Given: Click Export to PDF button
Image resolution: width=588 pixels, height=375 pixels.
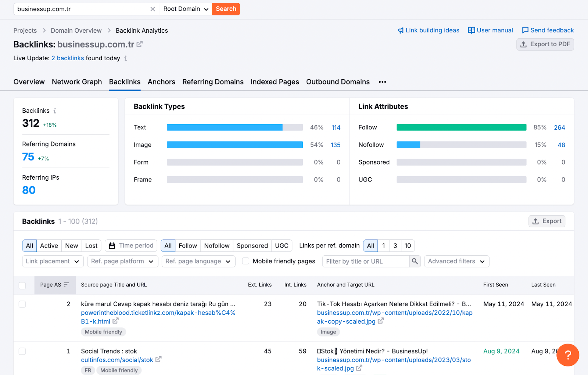Looking at the screenshot, I should (x=545, y=44).
